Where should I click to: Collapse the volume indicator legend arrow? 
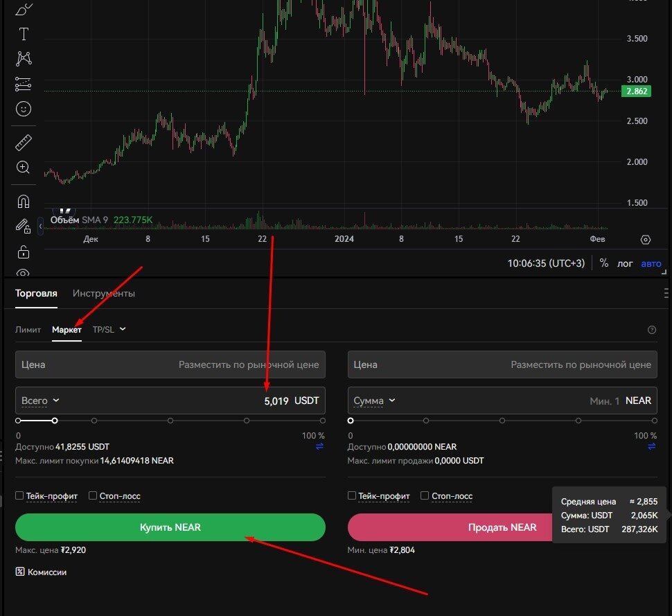coord(40,226)
